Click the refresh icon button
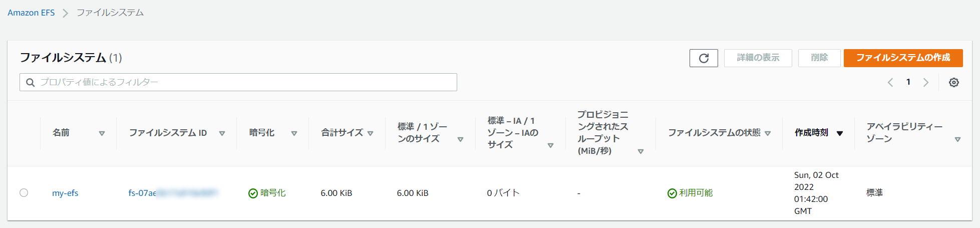The width and height of the screenshot is (980, 228). click(704, 58)
